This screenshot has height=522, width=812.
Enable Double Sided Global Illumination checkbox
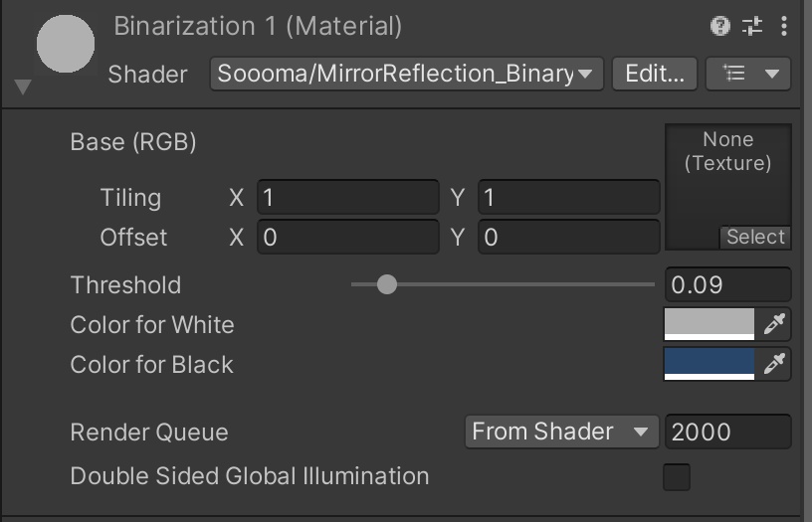[x=677, y=476]
